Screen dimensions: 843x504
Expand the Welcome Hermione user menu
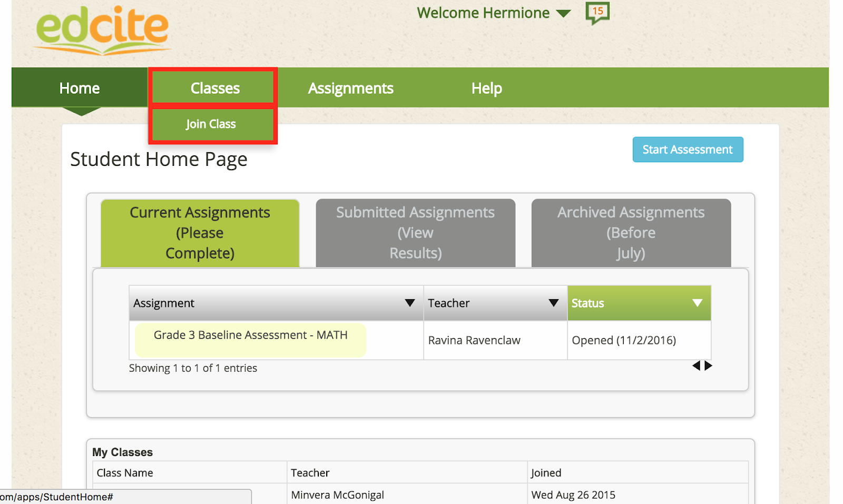[494, 13]
